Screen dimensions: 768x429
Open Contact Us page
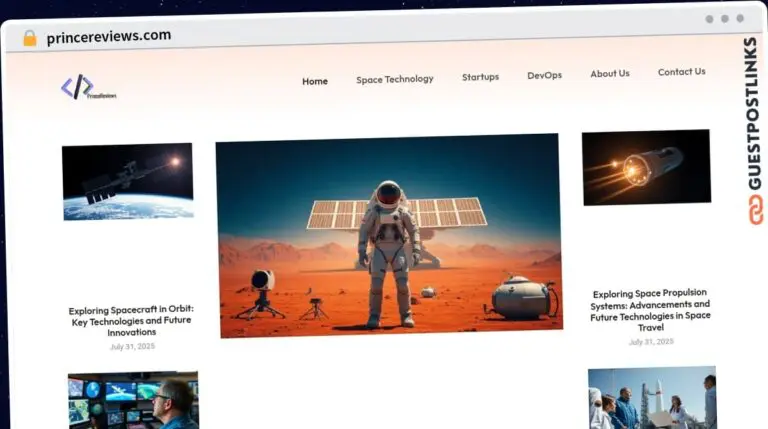point(681,71)
